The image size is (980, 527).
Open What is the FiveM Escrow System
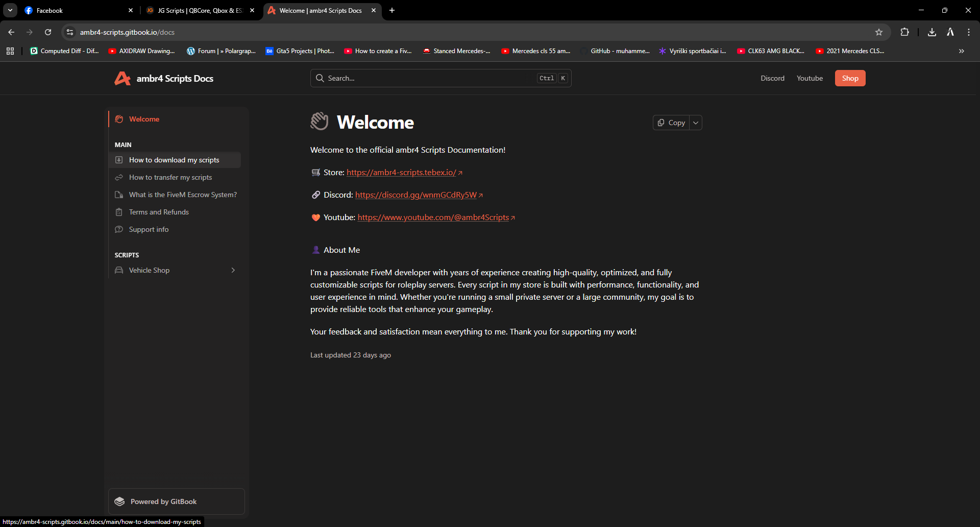(175, 195)
